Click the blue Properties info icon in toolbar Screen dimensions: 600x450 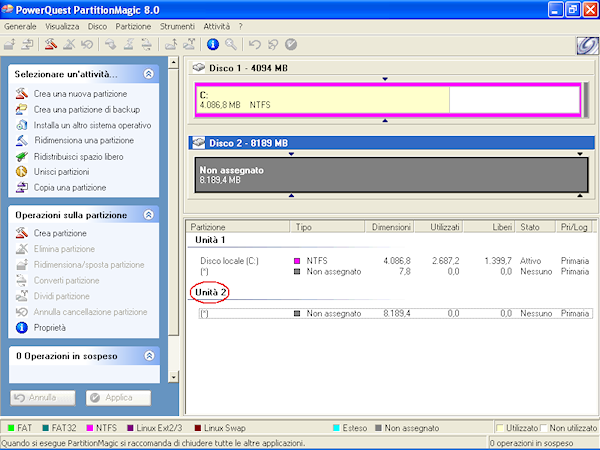(212, 45)
